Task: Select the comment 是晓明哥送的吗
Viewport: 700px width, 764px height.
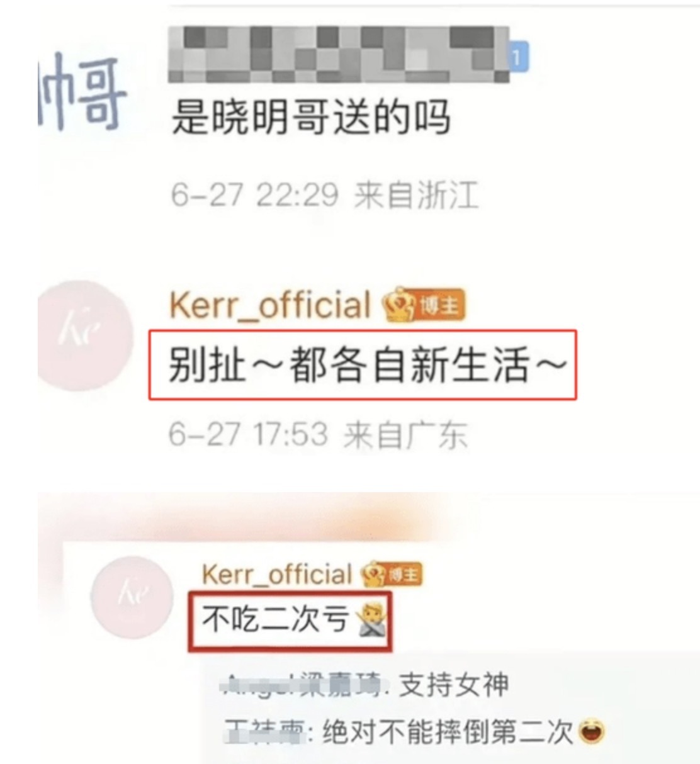Action: click(311, 118)
